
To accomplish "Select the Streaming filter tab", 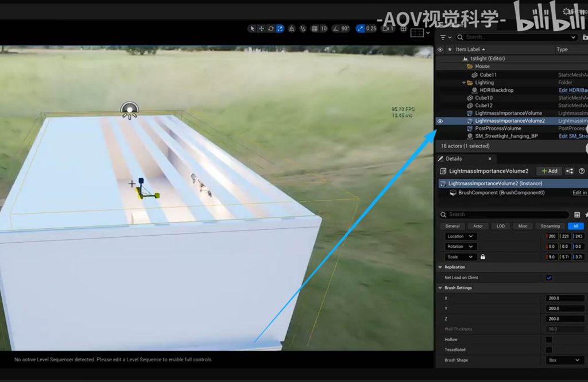I will pyautogui.click(x=550, y=226).
